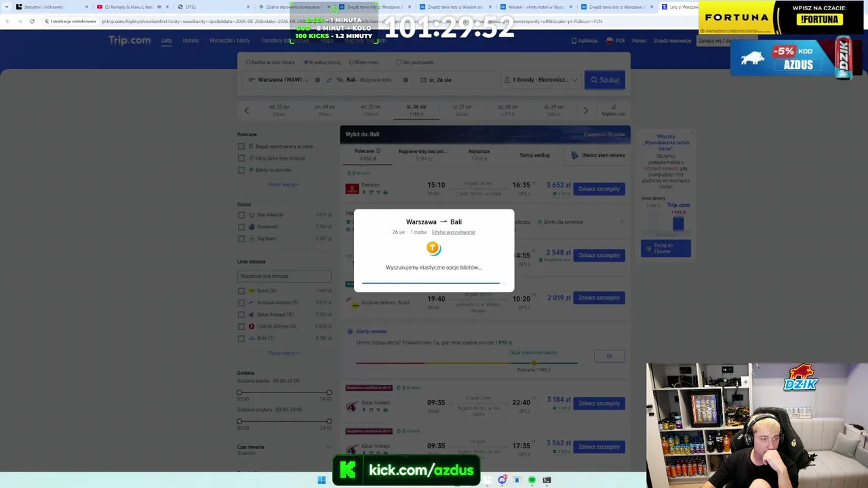Click Zobacz szczegóły for 2 019 zł flight
868x488 pixels.
click(x=599, y=298)
